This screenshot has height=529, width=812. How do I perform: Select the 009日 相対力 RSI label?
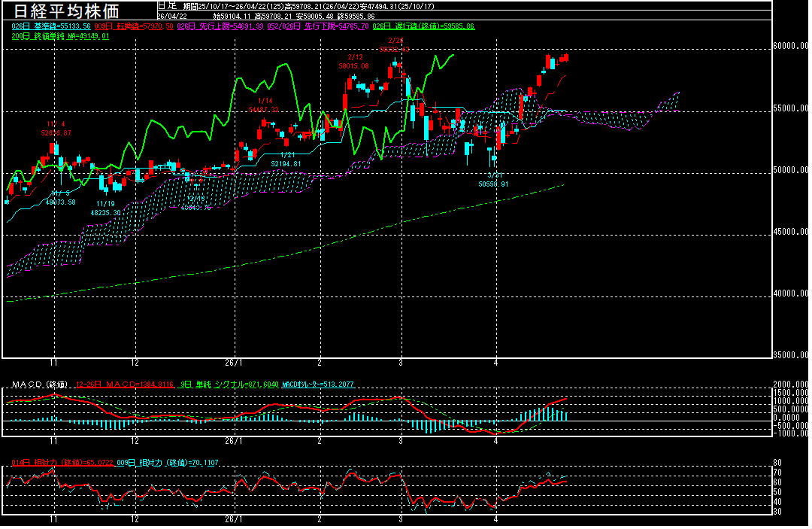click(x=168, y=462)
